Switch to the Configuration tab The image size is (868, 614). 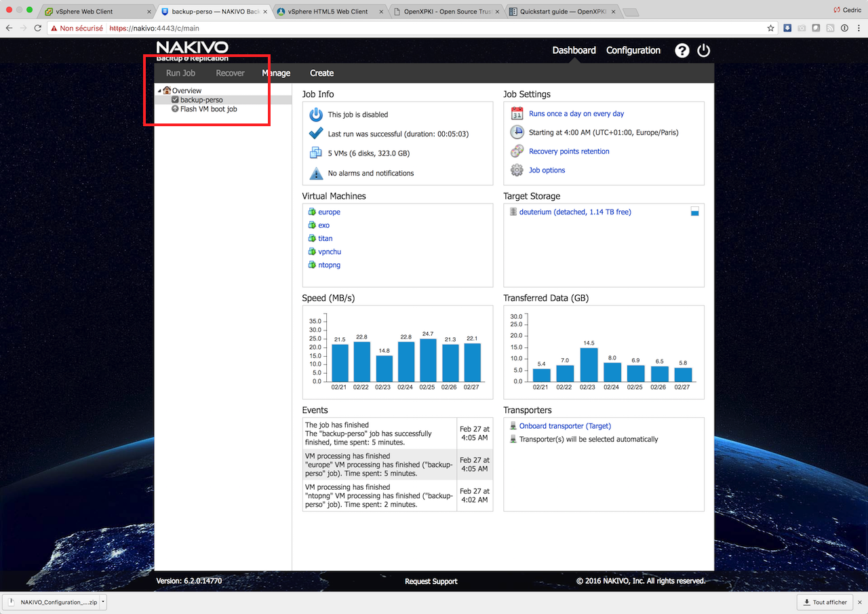(633, 50)
